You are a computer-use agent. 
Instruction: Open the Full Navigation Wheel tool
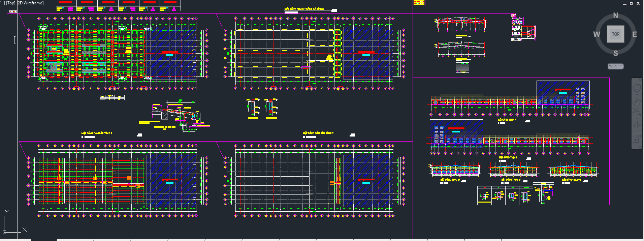click(637, 88)
